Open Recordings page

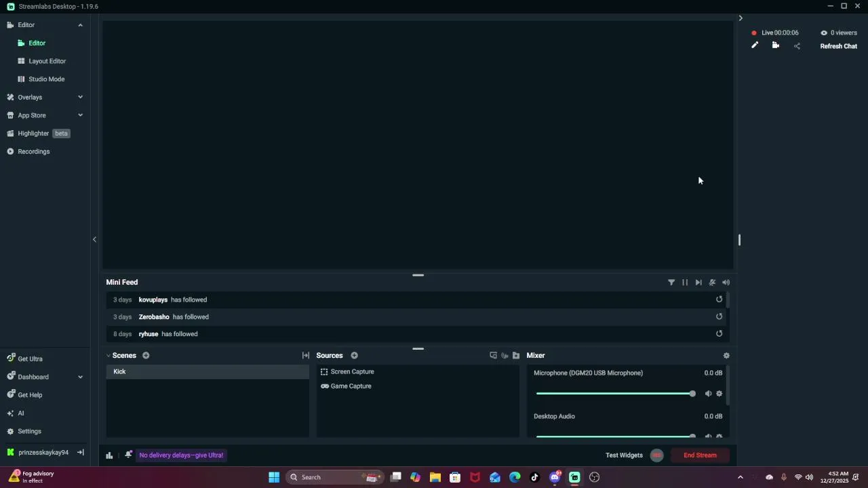[33, 151]
